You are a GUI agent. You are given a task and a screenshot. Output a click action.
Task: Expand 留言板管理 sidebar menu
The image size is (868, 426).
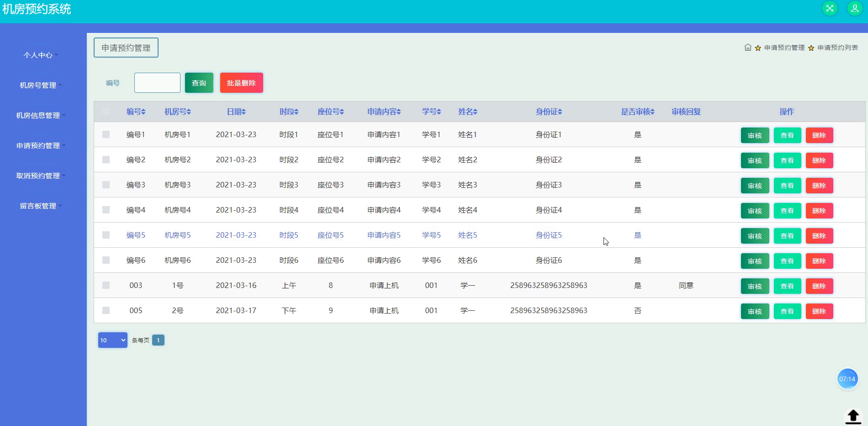[x=41, y=206]
